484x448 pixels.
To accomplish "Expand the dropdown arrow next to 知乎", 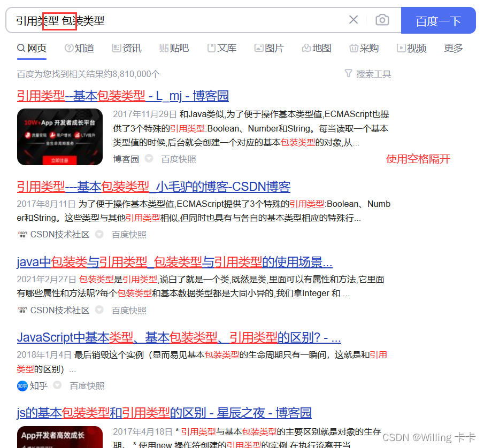I will click(57, 385).
